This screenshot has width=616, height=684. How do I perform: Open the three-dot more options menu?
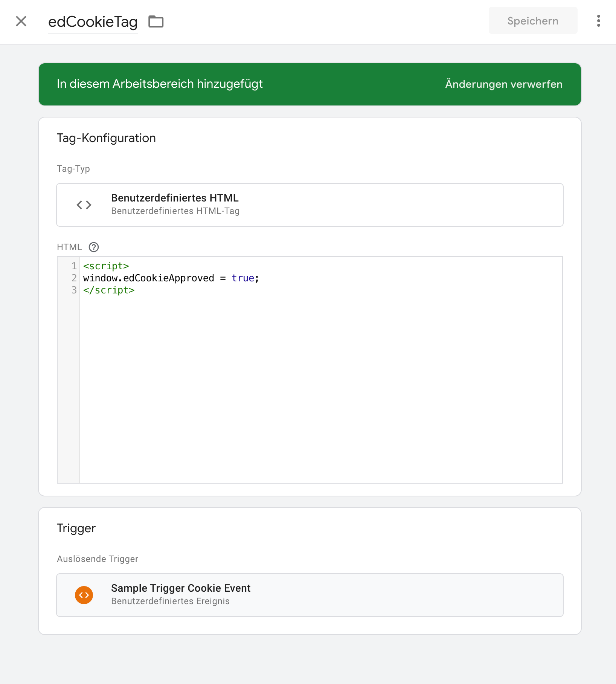click(x=598, y=21)
